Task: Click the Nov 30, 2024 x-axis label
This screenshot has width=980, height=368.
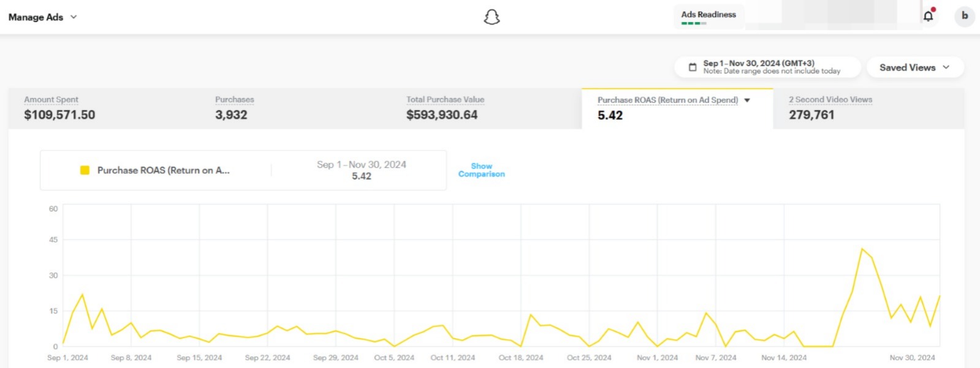Action: [x=912, y=358]
